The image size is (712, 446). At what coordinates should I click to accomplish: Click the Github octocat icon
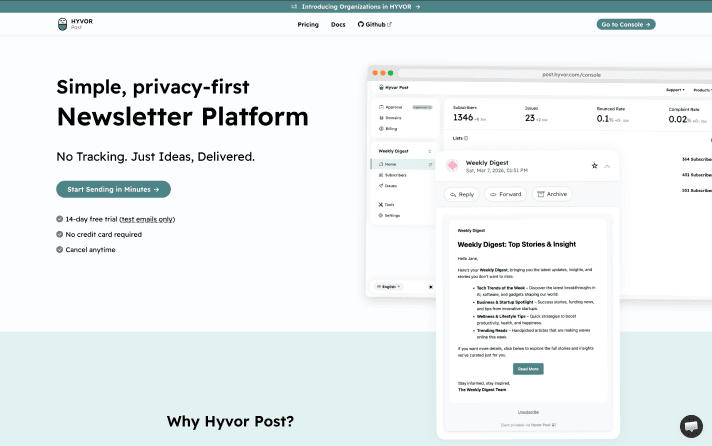click(361, 25)
